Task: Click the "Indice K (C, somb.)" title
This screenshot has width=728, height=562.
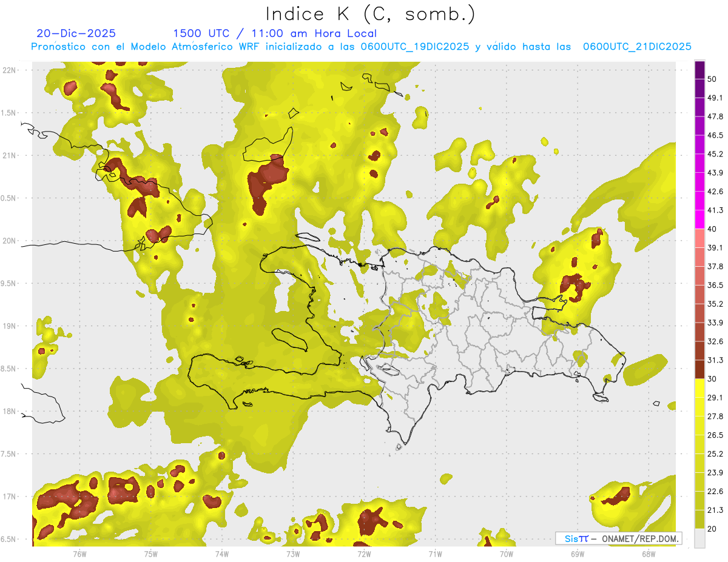Action: (x=371, y=14)
